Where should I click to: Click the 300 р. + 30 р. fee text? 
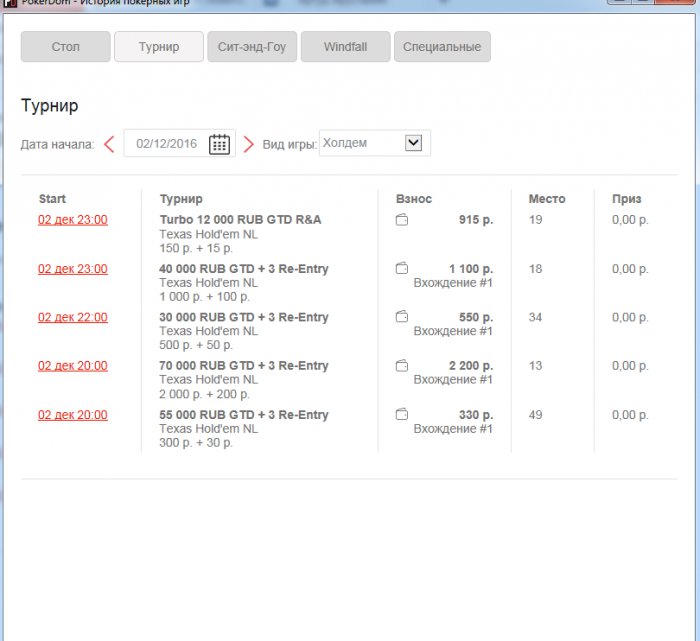point(196,442)
